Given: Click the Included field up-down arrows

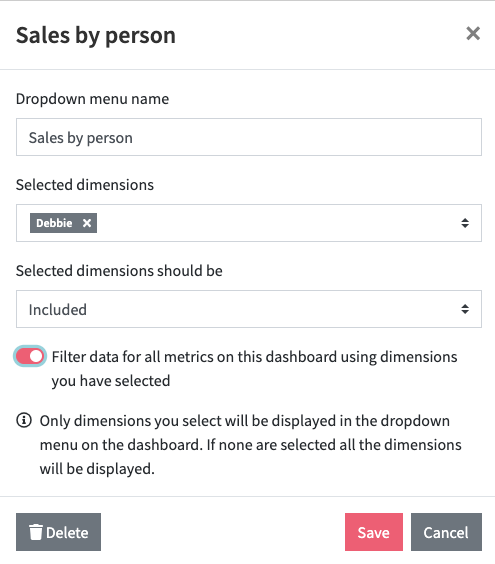Looking at the screenshot, I should point(465,309).
